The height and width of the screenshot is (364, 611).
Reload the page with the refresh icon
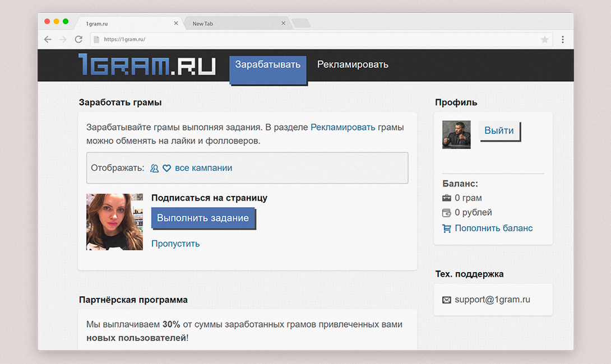coord(78,39)
